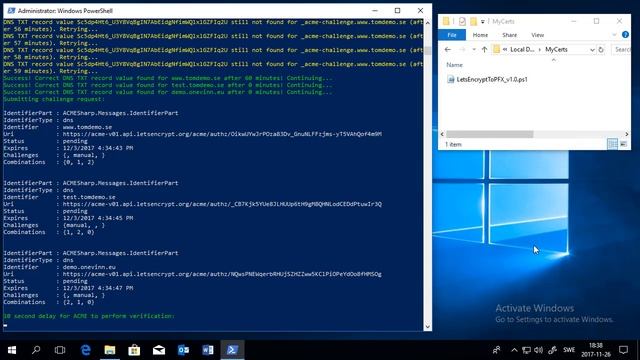The width and height of the screenshot is (640, 360).
Task: Open address bar history dropdown
Action: click(592, 49)
